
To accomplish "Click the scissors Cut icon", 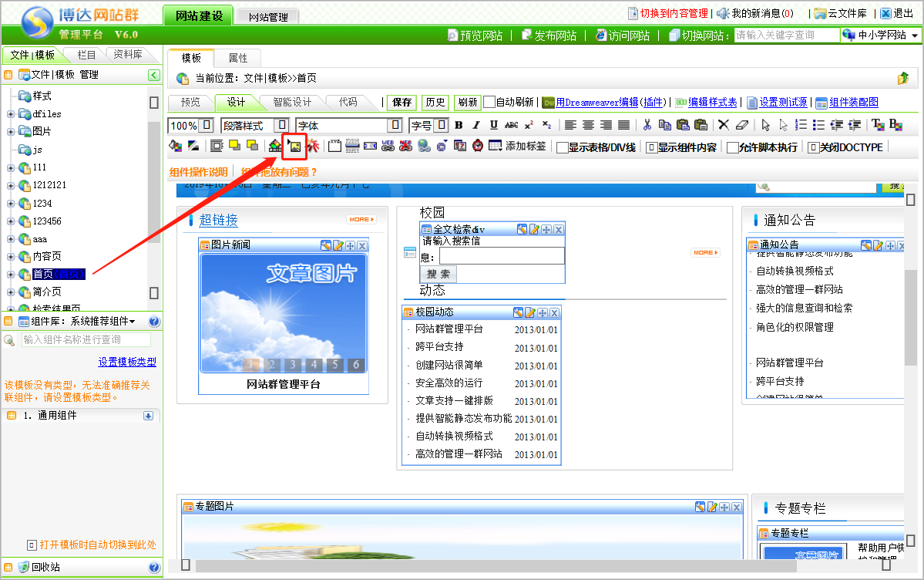I will click(x=647, y=125).
